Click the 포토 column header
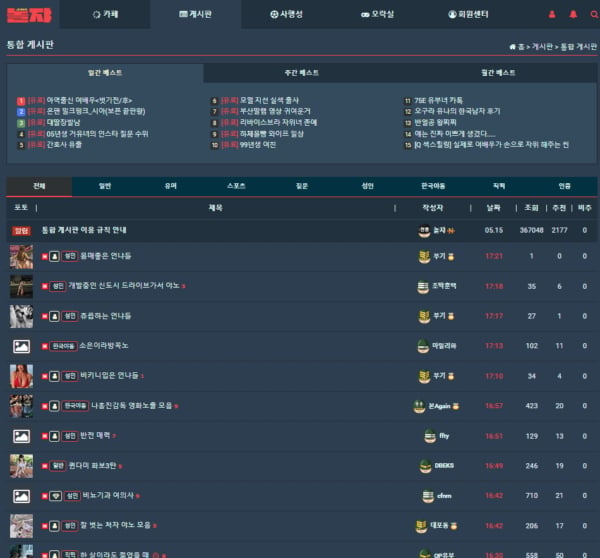 [x=21, y=208]
